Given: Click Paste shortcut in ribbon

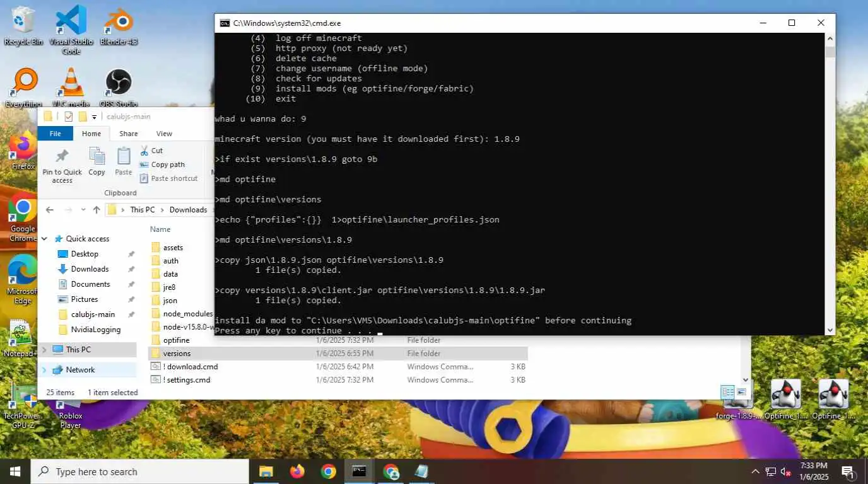Looking at the screenshot, I should point(168,178).
